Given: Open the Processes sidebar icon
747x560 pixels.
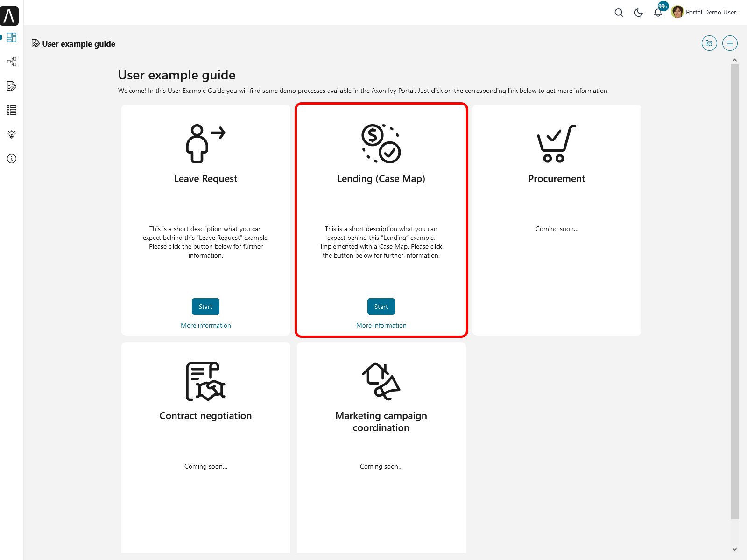Looking at the screenshot, I should click(x=12, y=62).
